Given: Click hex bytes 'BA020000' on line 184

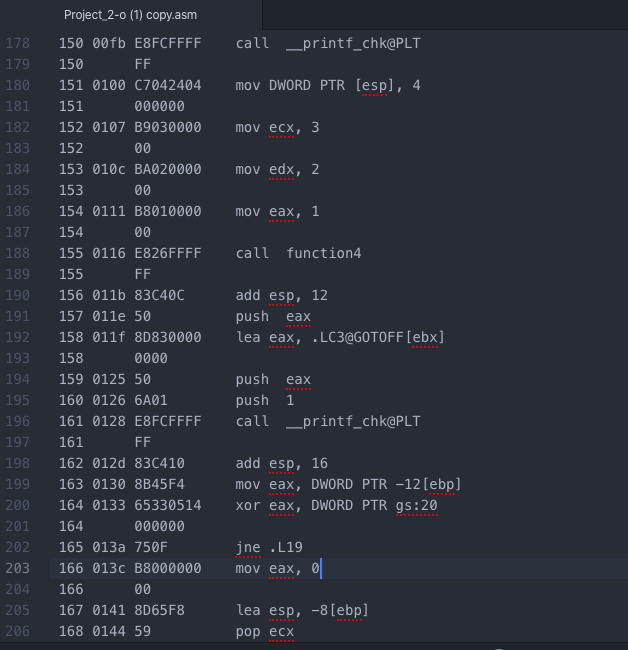Looking at the screenshot, I should (168, 169).
